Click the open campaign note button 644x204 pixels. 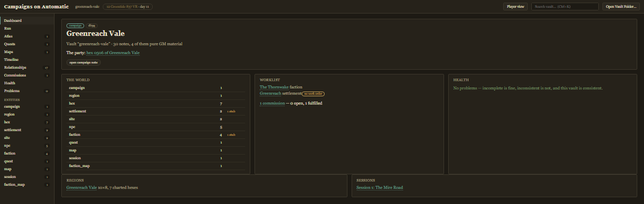pyautogui.click(x=83, y=62)
